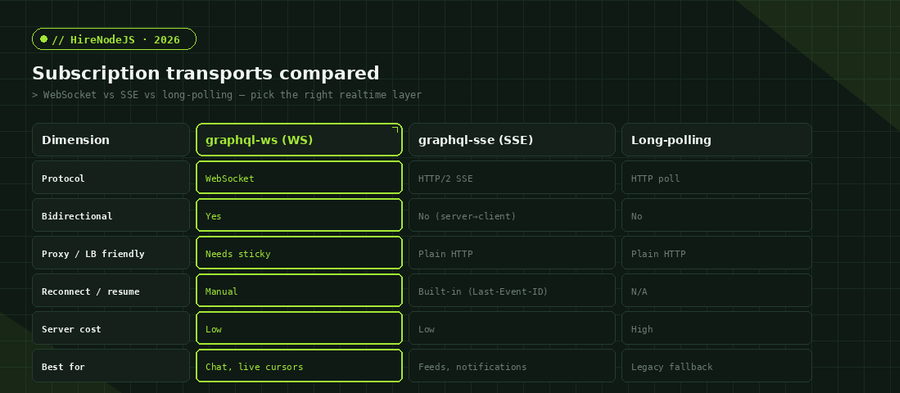This screenshot has width=900, height=393.
Task: Select the Long-polling column header
Action: pyautogui.click(x=716, y=139)
